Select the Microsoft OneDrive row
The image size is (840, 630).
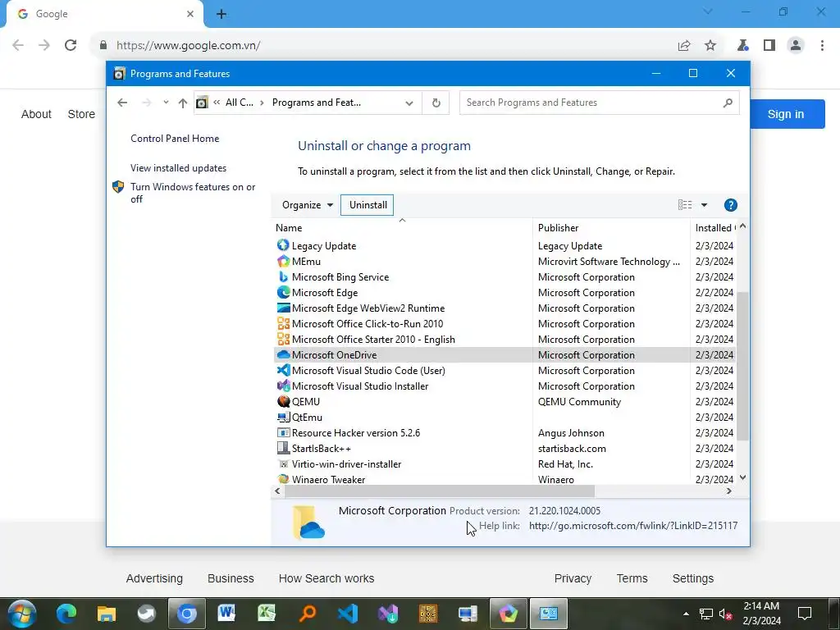point(504,354)
